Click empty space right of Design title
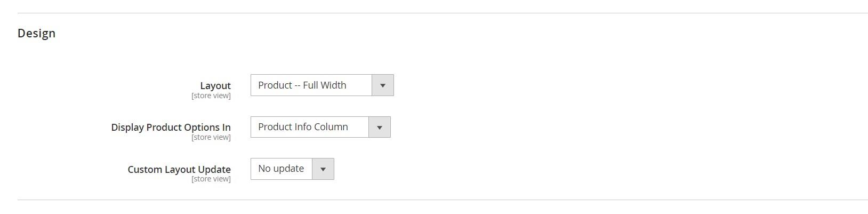The width and height of the screenshot is (868, 214). (427, 33)
